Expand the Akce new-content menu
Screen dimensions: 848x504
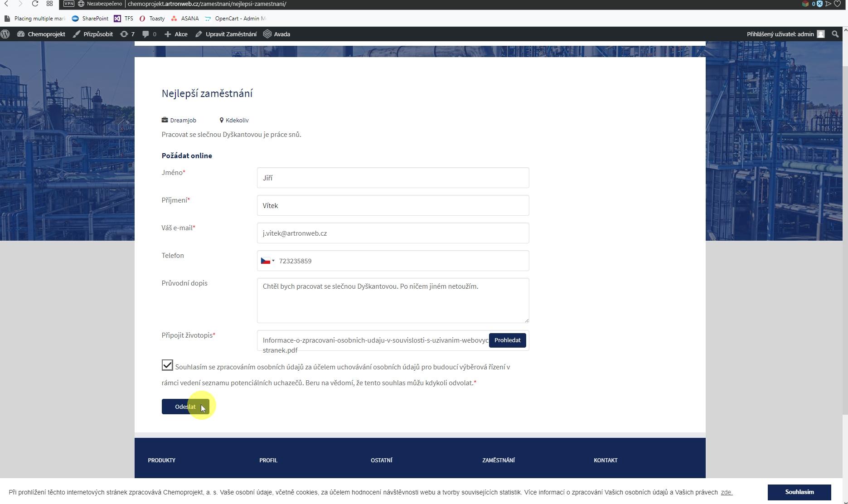[176, 34]
